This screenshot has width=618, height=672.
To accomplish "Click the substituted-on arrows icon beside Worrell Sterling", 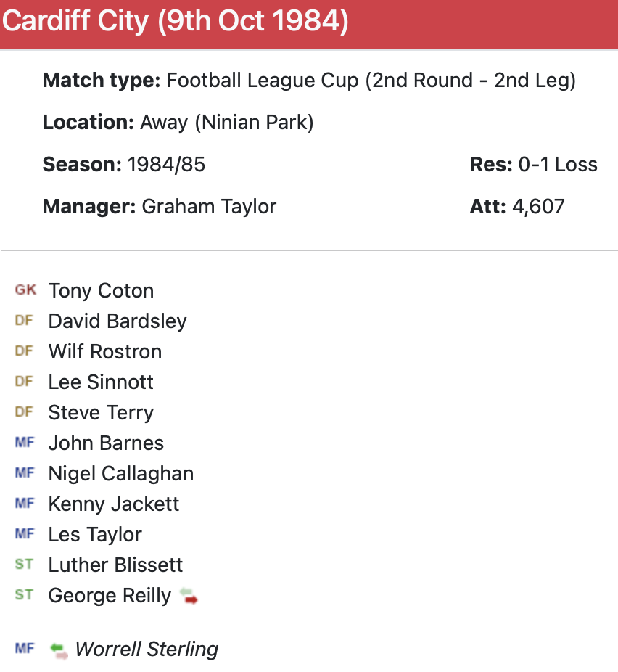I will (x=59, y=650).
